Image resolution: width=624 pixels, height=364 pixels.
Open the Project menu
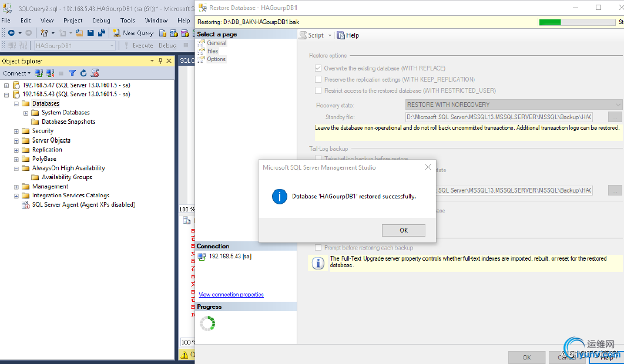(73, 21)
